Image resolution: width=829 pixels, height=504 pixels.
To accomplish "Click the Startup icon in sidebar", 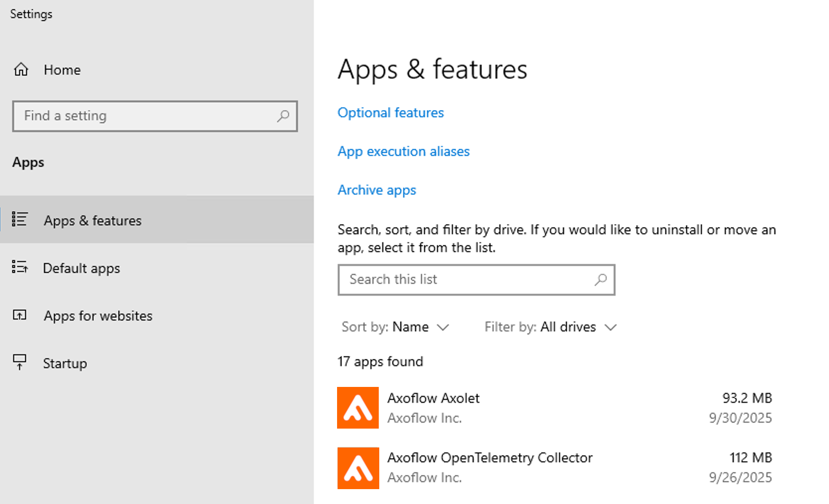I will pyautogui.click(x=20, y=362).
